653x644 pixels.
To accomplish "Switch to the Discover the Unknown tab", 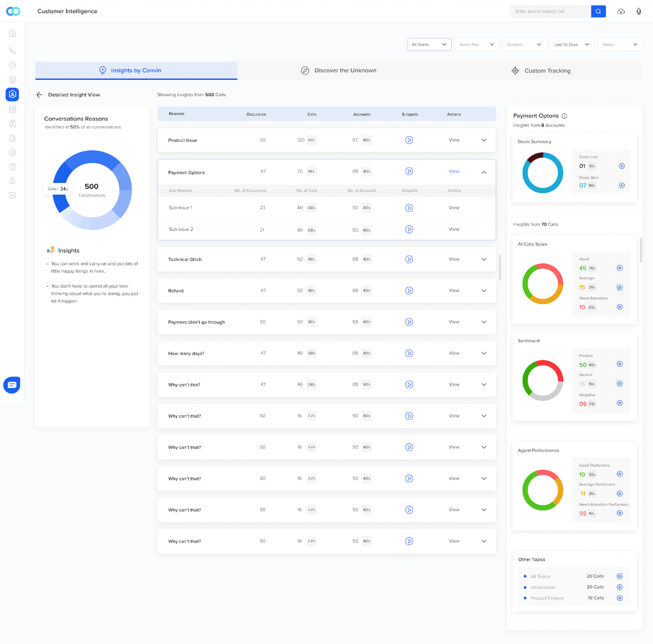I will (x=345, y=70).
